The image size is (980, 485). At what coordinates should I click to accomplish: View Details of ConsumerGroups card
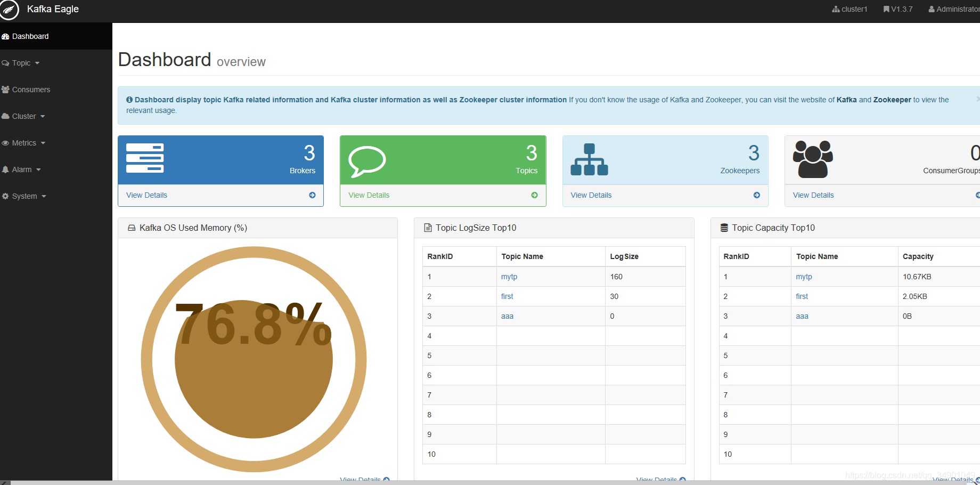(813, 195)
